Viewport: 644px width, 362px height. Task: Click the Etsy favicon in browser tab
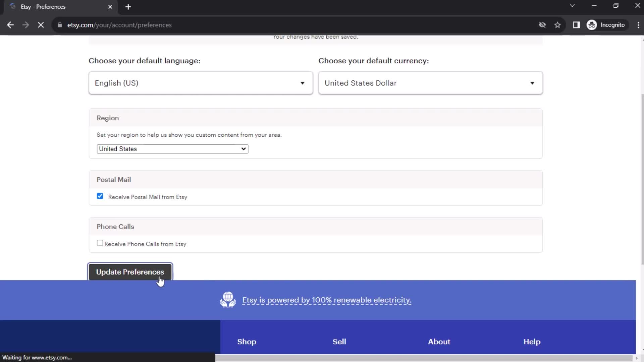click(12, 7)
